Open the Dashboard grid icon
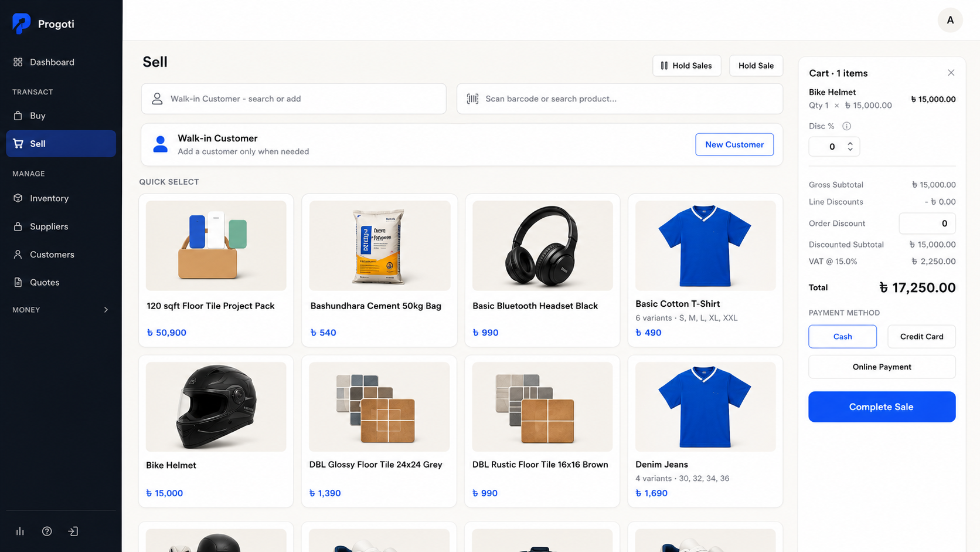This screenshot has height=552, width=980. click(18, 62)
